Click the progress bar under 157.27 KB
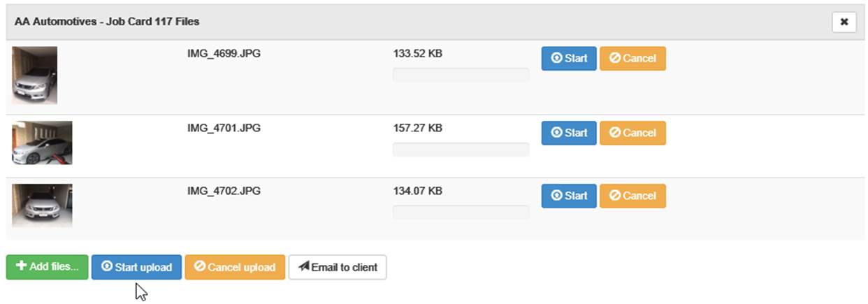The image size is (868, 304). [461, 150]
